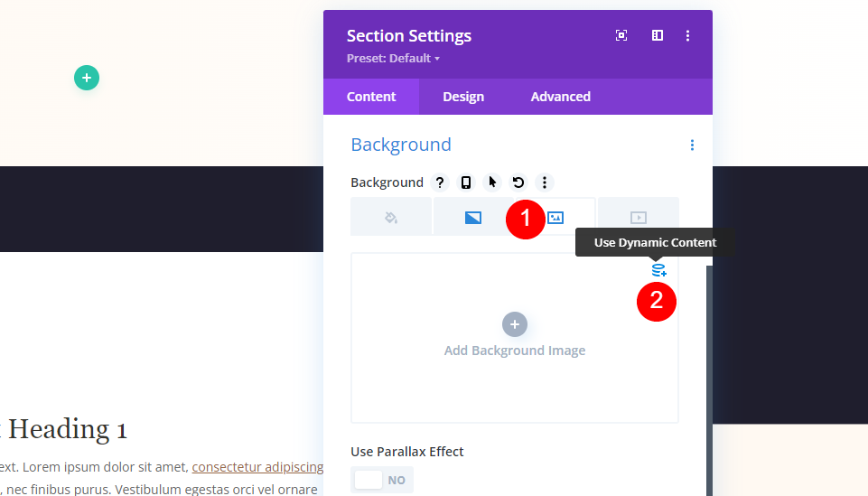This screenshot has width=868, height=496.
Task: Select the background color paint bucket tab
Action: [391, 217]
